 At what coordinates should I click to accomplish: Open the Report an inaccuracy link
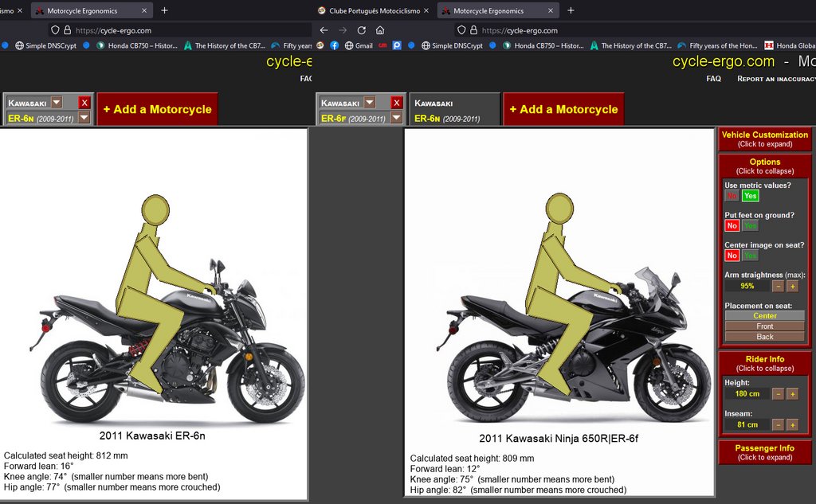[776, 79]
